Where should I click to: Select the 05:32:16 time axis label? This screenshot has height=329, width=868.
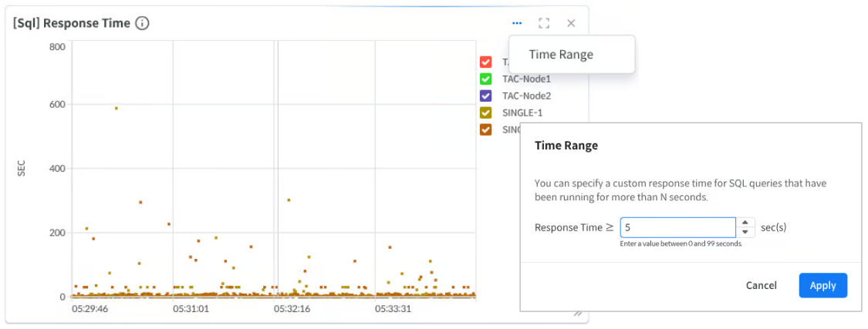tap(292, 308)
